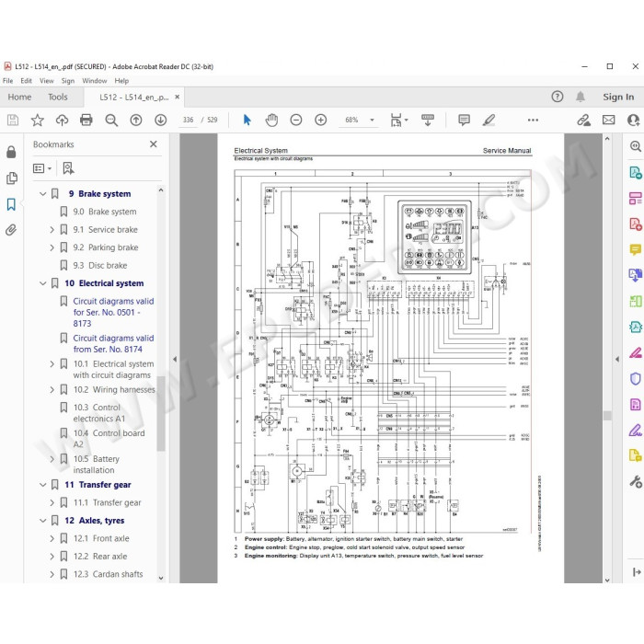Expand the 9.1 Service brake bookmark
Screen dimensions: 644x644
coord(52,230)
